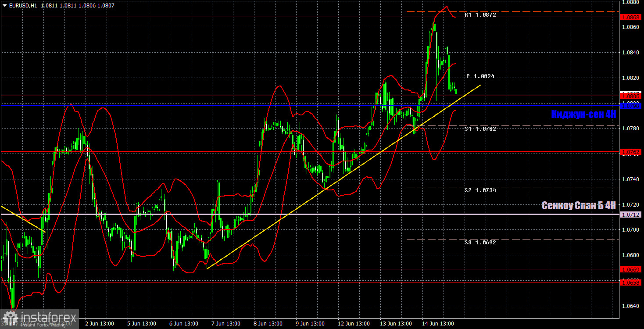The image size is (644, 329).
Task: Click the 1.0640 price axis value
Action: [631, 306]
